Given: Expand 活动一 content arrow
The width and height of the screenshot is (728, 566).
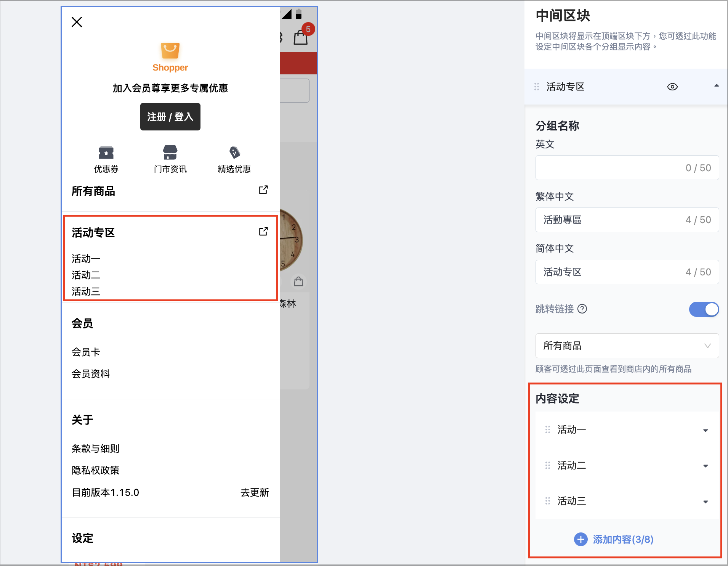Looking at the screenshot, I should 706,430.
